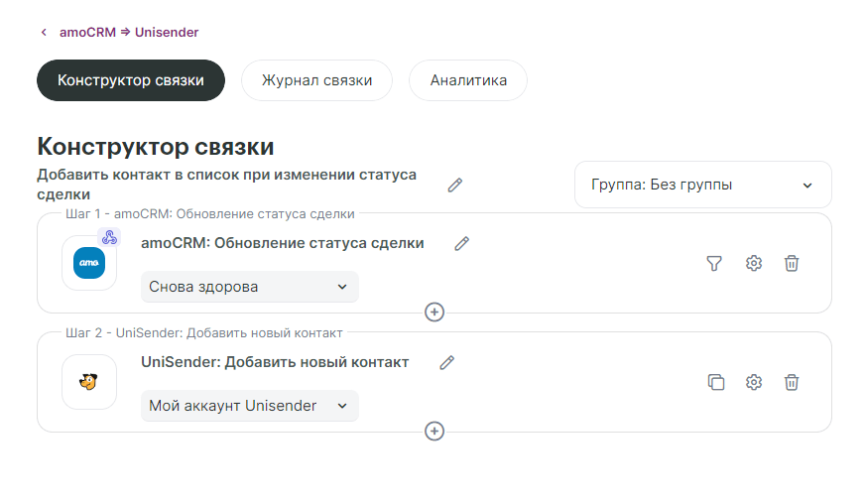
Task: Rename step amoCRM: Обновление статуса сделки via pencil
Action: click(x=461, y=244)
